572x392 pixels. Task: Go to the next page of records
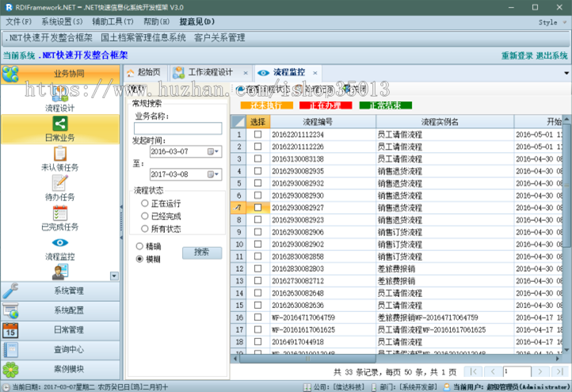(540, 371)
